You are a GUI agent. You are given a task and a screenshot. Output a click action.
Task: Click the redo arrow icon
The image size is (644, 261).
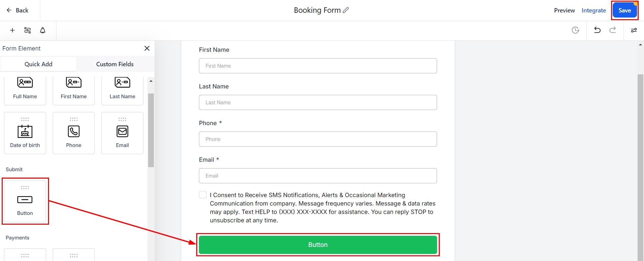(613, 30)
